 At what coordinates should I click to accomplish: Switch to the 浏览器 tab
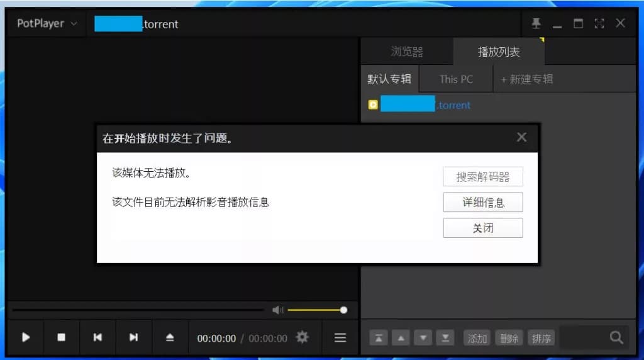coord(407,52)
